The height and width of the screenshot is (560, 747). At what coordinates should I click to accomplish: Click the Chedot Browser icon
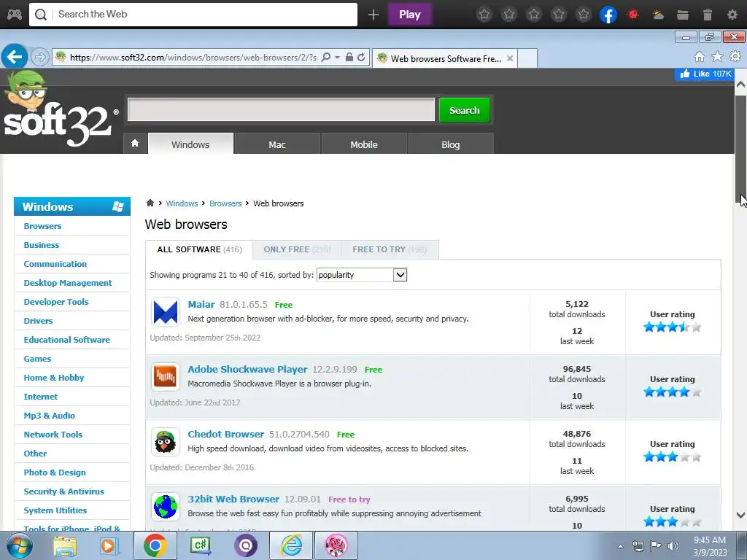click(166, 442)
